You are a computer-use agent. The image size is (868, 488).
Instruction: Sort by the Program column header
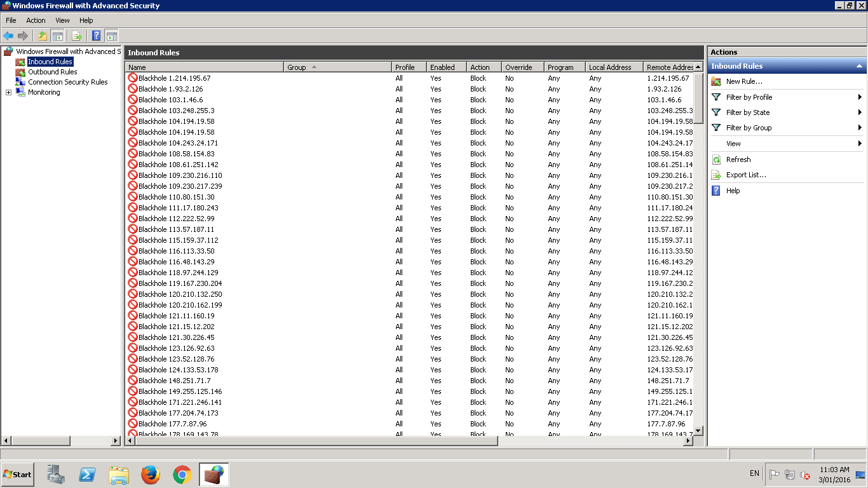click(564, 67)
